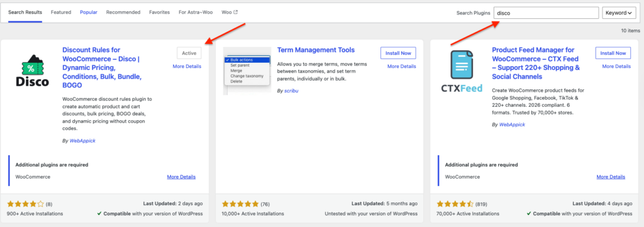Click "70,000+ Active Installations" text
Image resolution: width=644 pixels, height=227 pixels.
[468, 213]
